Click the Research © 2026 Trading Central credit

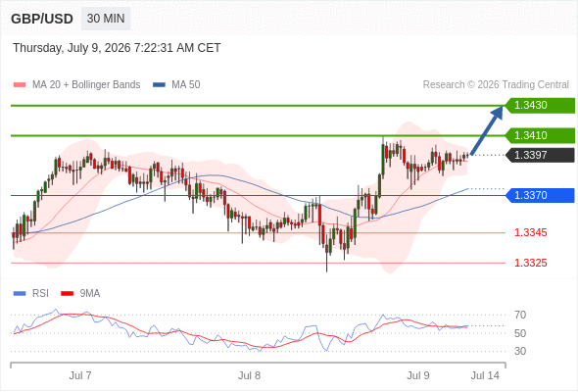[496, 85]
